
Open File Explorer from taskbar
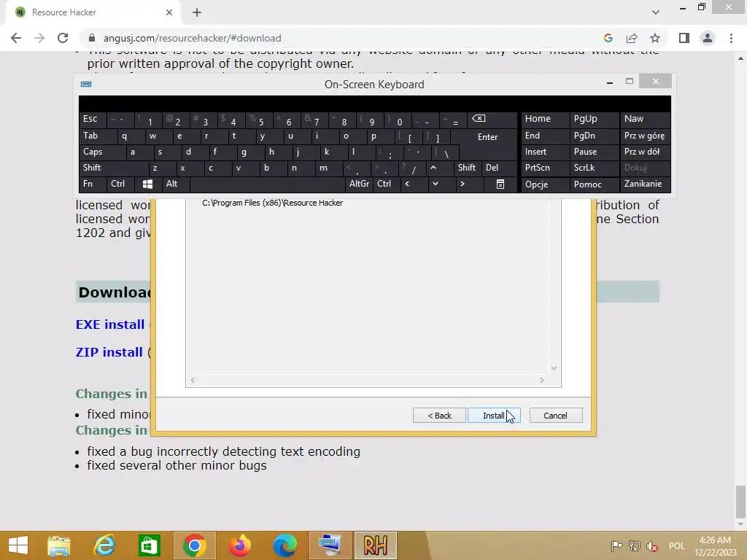click(x=59, y=545)
